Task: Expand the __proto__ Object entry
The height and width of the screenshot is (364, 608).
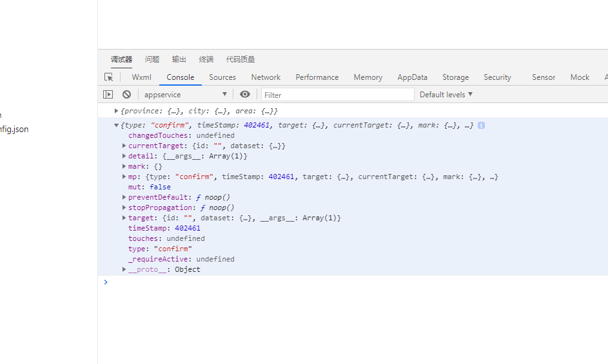Action: click(x=124, y=269)
